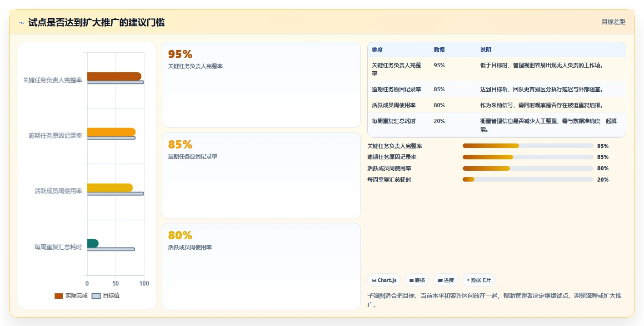Click the icon inside the 进度 chip
The width and height of the screenshot is (644, 326).
click(x=440, y=281)
